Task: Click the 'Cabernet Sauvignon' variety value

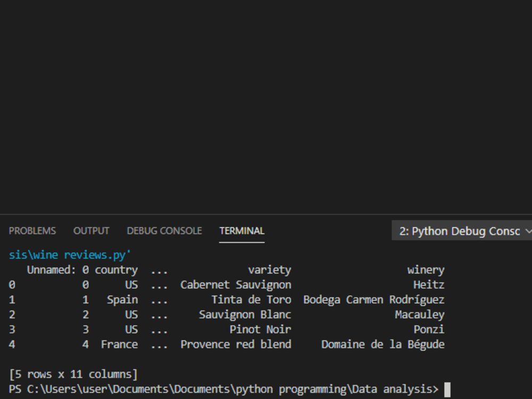Action: (x=236, y=285)
